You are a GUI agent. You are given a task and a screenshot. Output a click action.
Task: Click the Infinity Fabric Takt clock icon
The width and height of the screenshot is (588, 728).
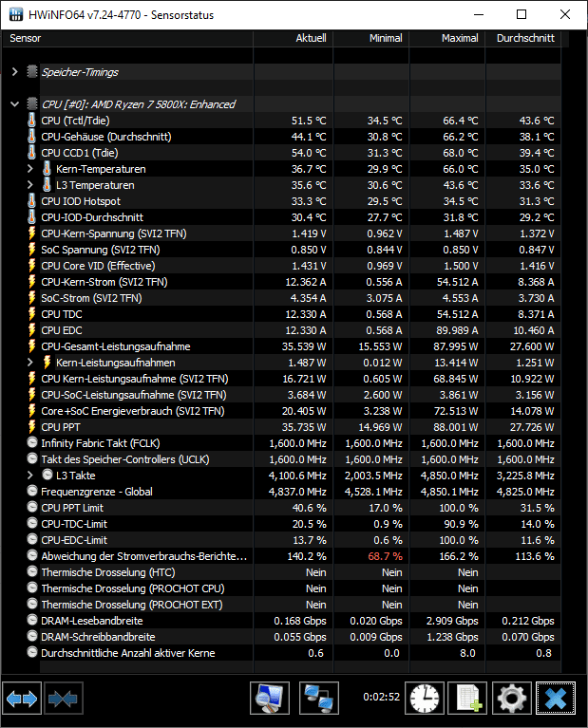click(32, 442)
